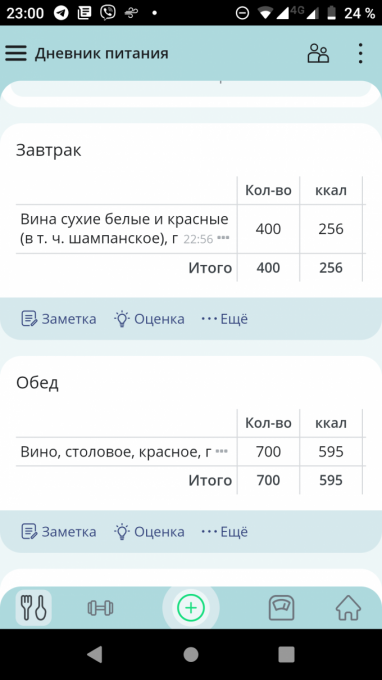The width and height of the screenshot is (382, 680).
Task: Open options dots beside the dry wines entry
Action: (x=223, y=239)
